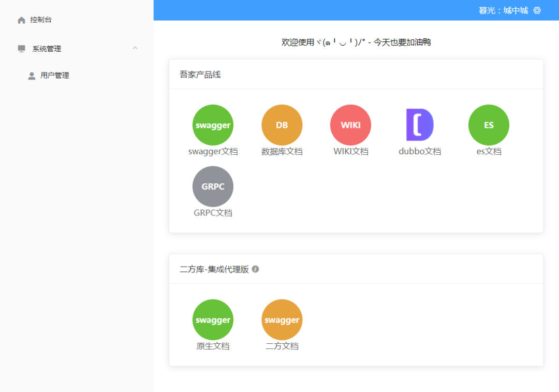The height and width of the screenshot is (392, 559).
Task: Open the red WIKI circle icon
Action: point(351,125)
